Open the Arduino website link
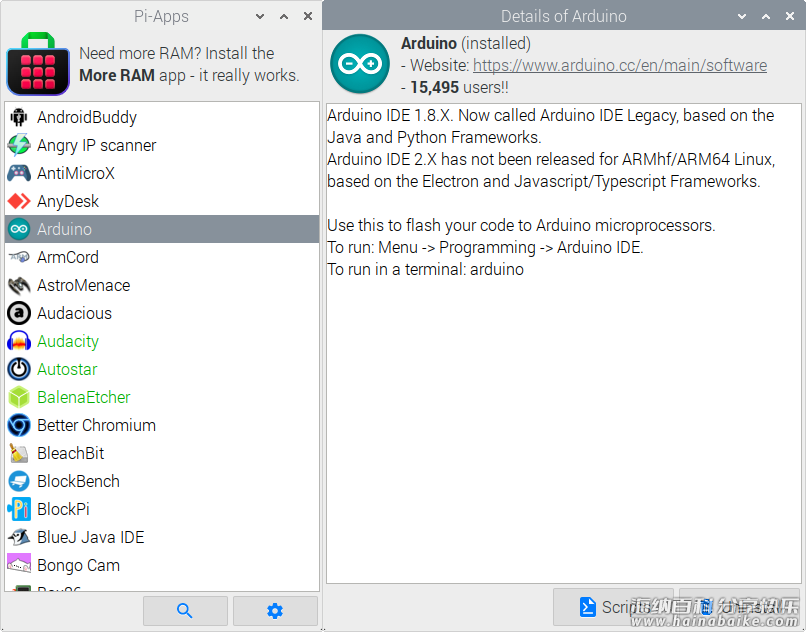The width and height of the screenshot is (806, 632). (x=619, y=66)
